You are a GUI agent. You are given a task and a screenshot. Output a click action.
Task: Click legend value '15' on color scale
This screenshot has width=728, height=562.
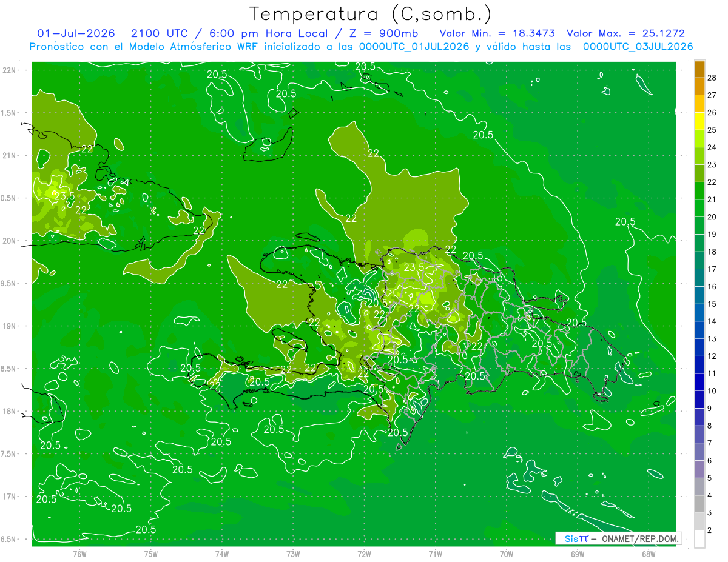pos(712,304)
